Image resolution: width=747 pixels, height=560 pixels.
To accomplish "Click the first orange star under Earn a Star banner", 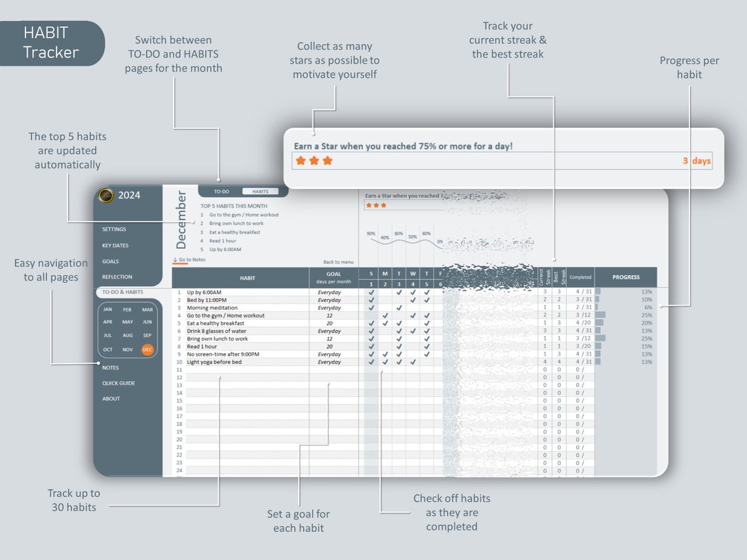I will 299,160.
